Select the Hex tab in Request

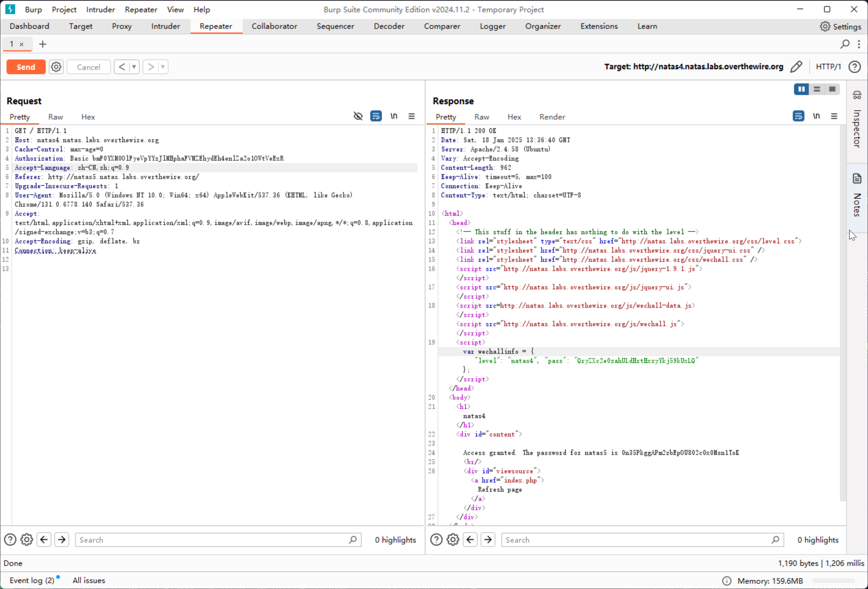[88, 117]
